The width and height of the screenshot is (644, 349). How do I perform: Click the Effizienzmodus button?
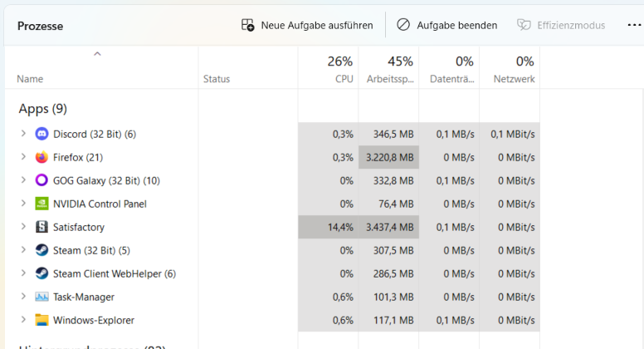pyautogui.click(x=561, y=26)
